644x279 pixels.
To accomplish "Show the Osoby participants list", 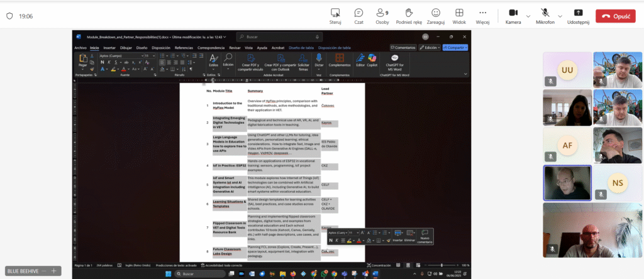I will [x=382, y=13].
